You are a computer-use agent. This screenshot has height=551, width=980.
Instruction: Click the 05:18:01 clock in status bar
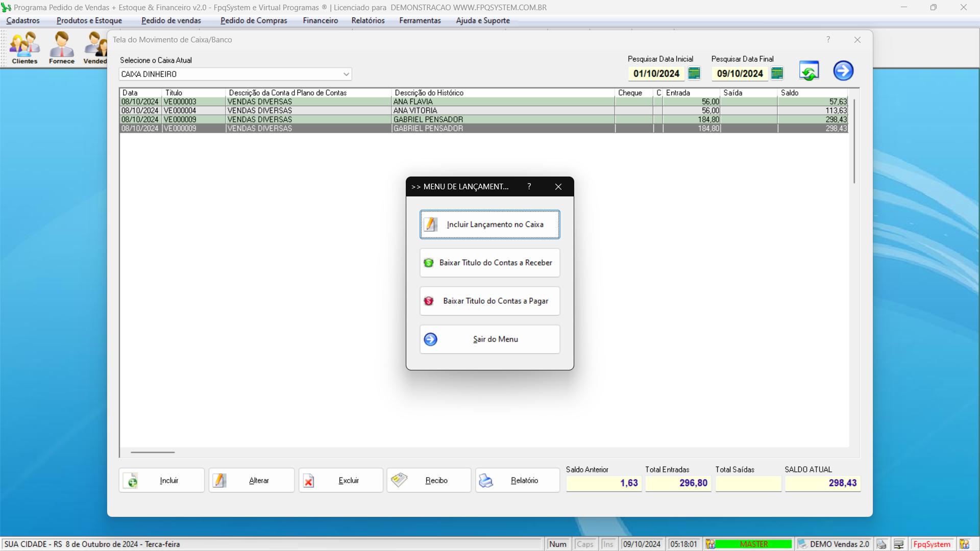pyautogui.click(x=683, y=544)
